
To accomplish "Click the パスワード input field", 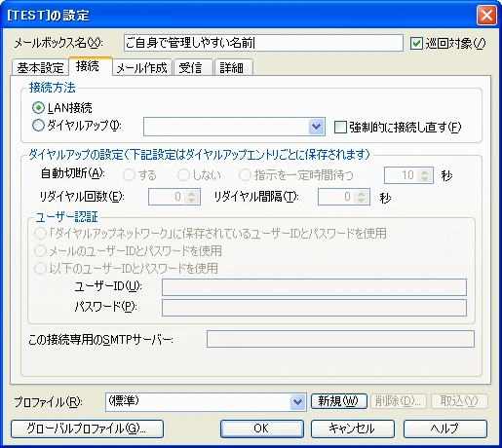I will click(x=314, y=308).
